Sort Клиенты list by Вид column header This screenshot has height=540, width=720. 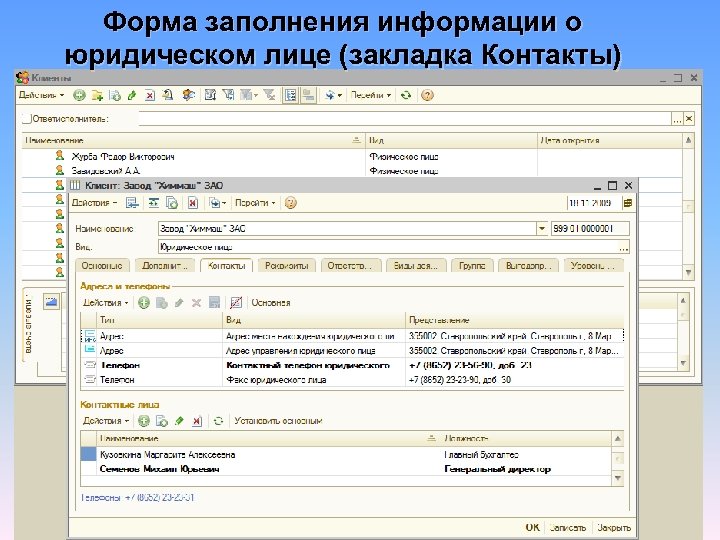pyautogui.click(x=451, y=140)
